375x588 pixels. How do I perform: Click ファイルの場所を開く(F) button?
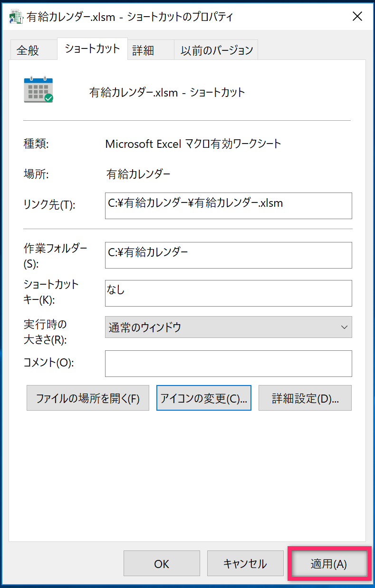(x=88, y=398)
